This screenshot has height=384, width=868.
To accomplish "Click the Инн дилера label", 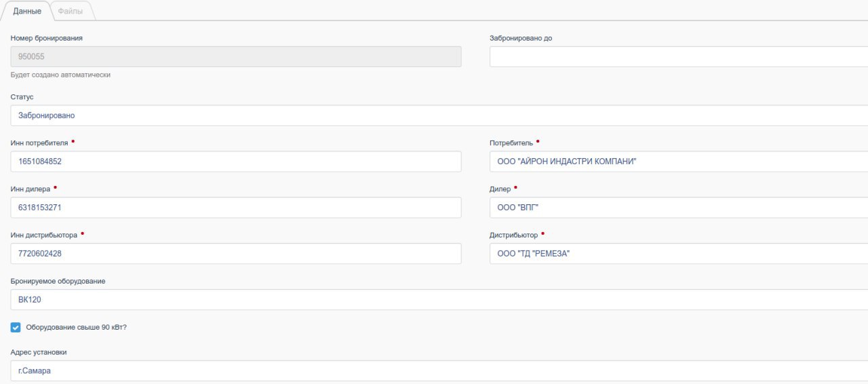I will [31, 189].
